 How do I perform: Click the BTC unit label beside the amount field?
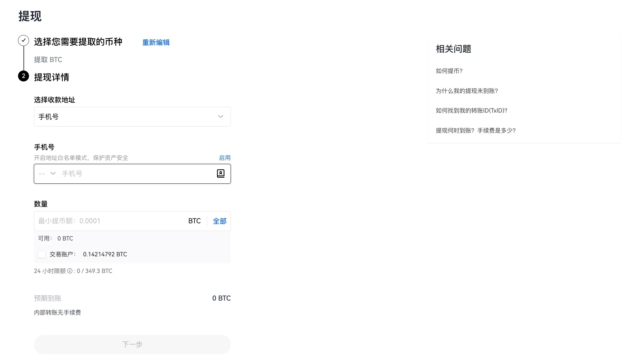(194, 221)
